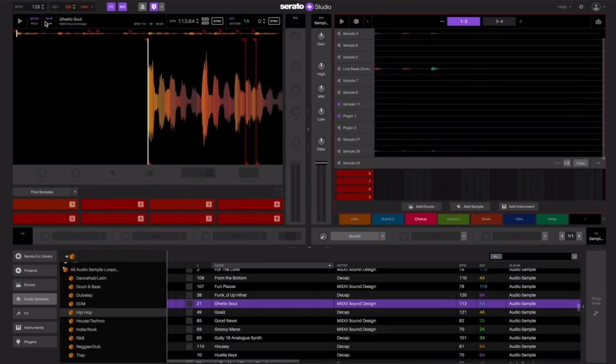Click the metronome icon

(142, 7)
